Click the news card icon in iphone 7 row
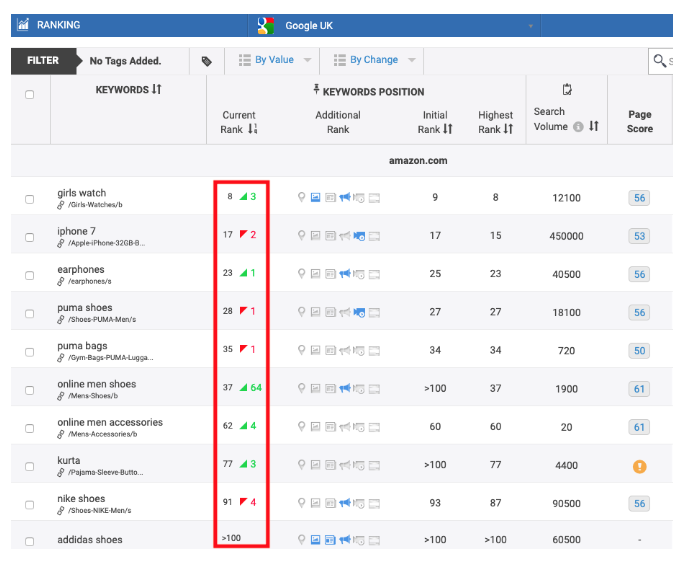This screenshot has width=695, height=570. (x=330, y=236)
